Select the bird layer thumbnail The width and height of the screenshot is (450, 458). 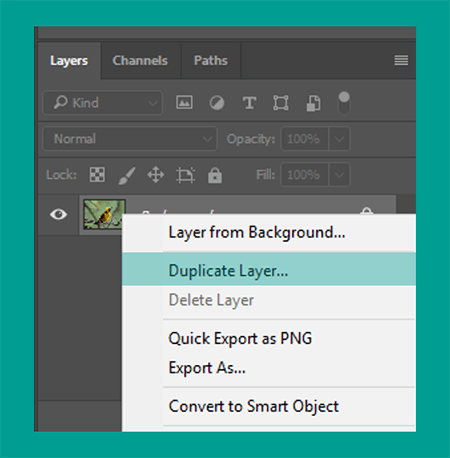tap(104, 214)
